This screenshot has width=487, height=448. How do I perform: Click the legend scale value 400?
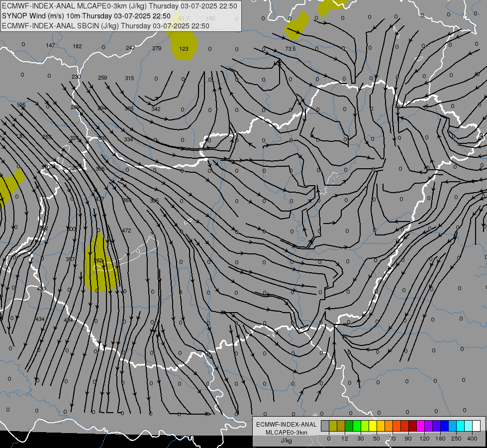pos(472,439)
